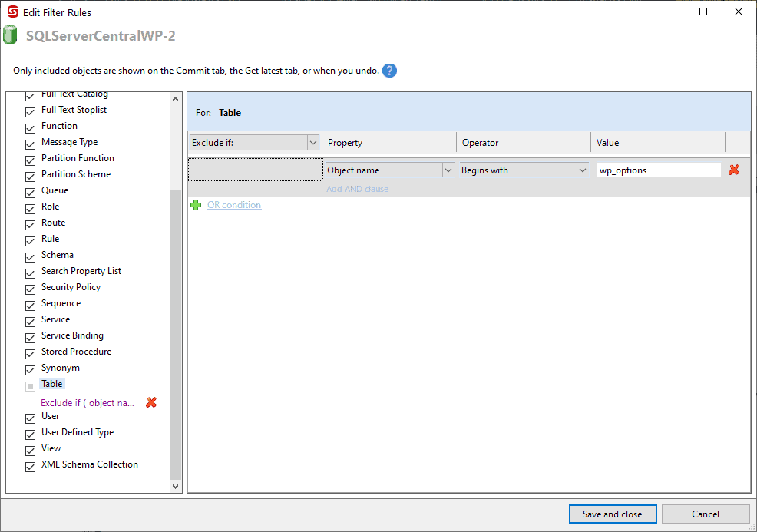Toggle the View object type checkbox
The image size is (757, 532).
(x=31, y=450)
